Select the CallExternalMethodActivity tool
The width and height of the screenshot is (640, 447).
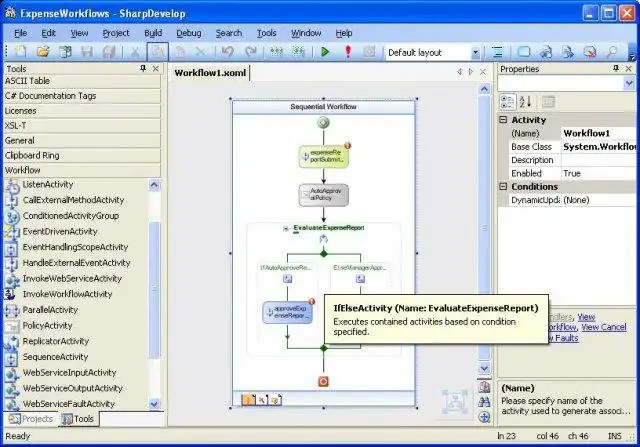(73, 200)
